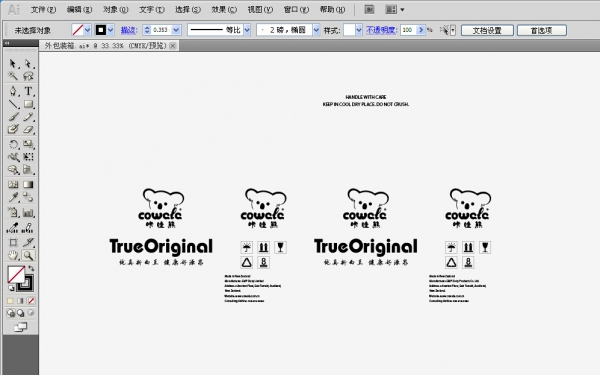Open the brush definition dropdown

coord(316,30)
